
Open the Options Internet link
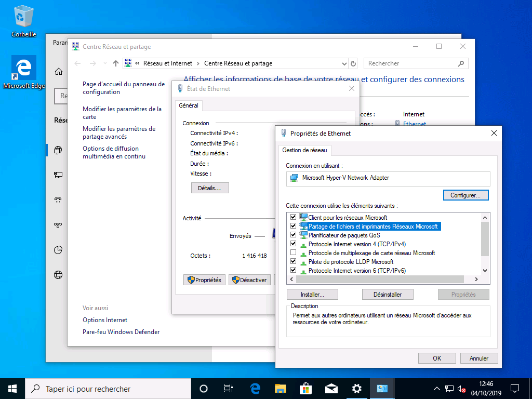[x=105, y=320]
